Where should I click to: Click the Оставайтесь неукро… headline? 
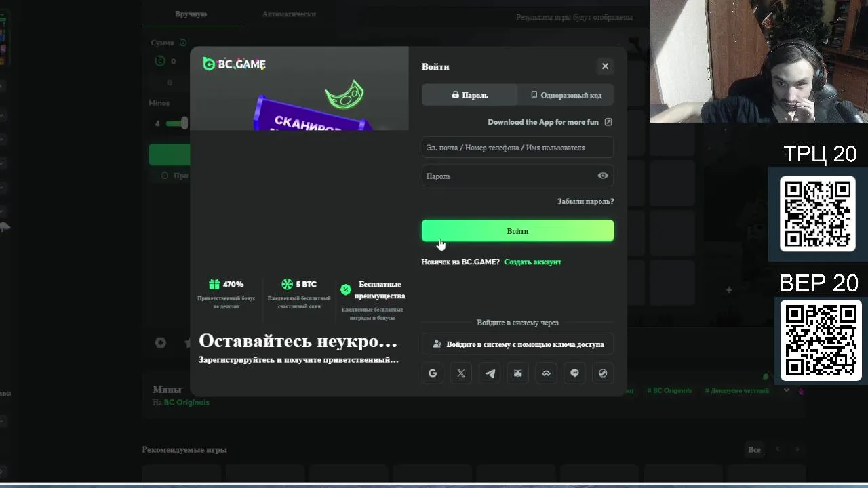(x=298, y=340)
